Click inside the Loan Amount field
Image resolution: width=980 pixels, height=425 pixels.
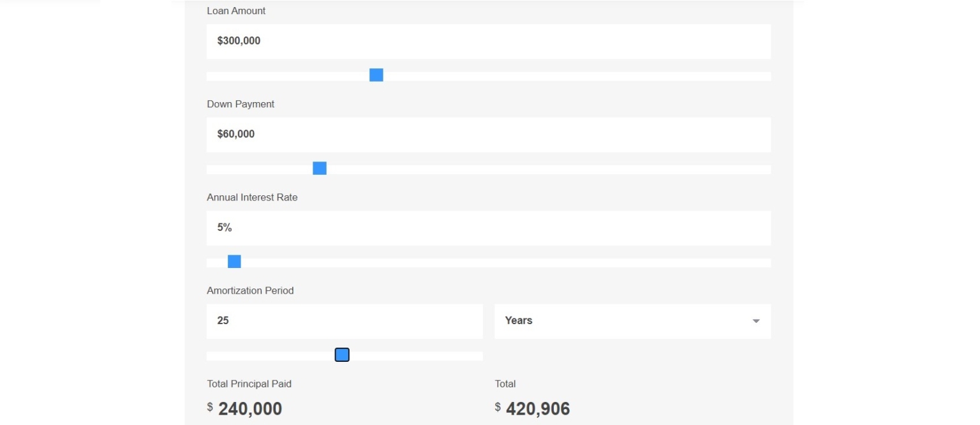(488, 41)
